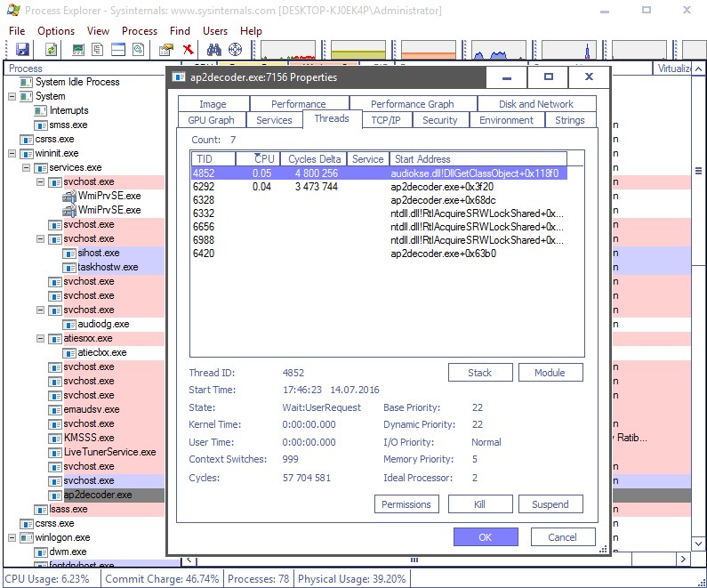Switch to the Services tab

(x=274, y=120)
